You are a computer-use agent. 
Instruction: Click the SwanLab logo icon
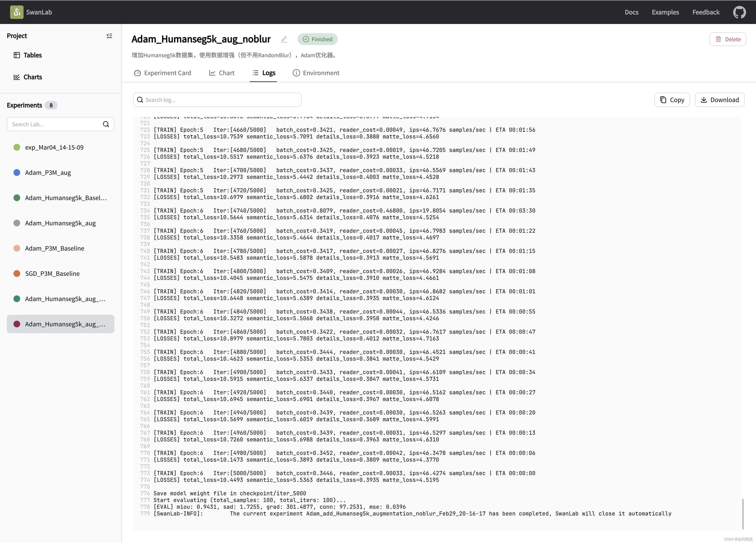point(17,12)
